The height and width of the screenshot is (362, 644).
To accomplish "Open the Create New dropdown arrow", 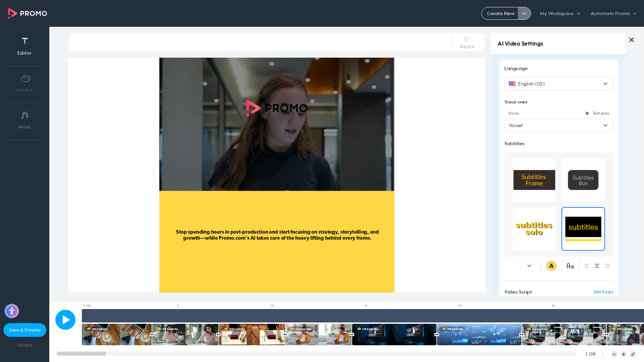I will 524,13.
